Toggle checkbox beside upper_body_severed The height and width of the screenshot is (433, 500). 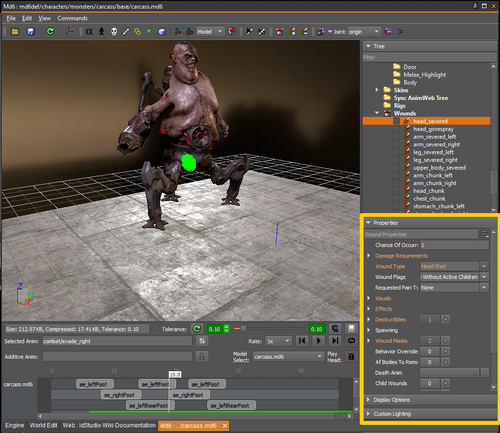point(396,168)
